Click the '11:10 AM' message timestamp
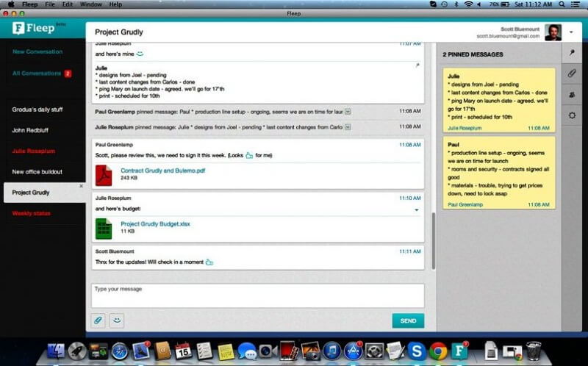 pos(410,198)
